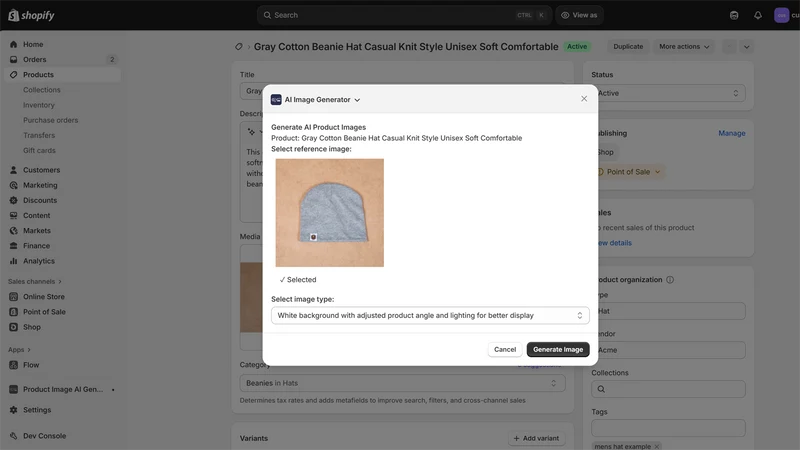
Task: Go to Inventory in sidebar
Action: coord(39,105)
